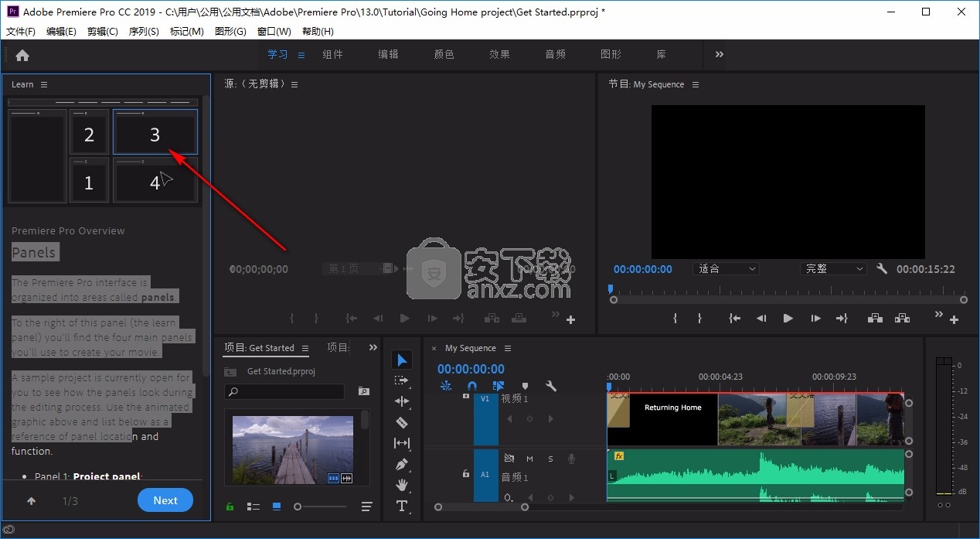Expand workspace overflow chevrons
Viewport: 980px width, 539px height.
pyautogui.click(x=719, y=54)
